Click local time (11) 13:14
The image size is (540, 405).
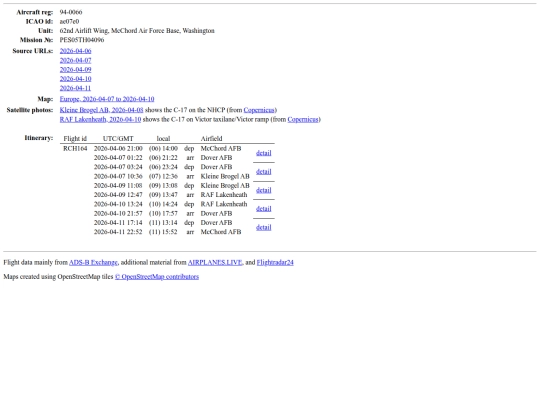point(163,223)
